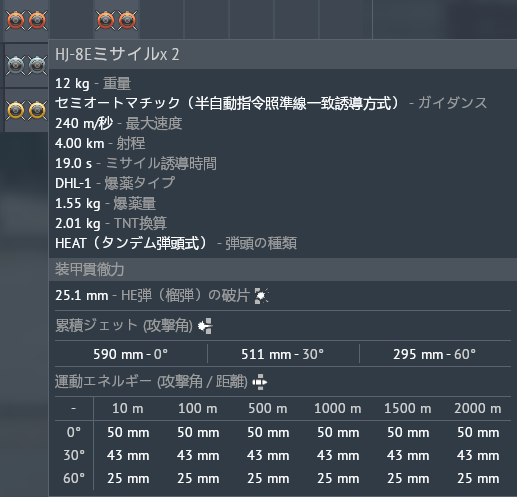This screenshot has width=517, height=497.
Task: Click the 25.1 mm HE fragment value
Action: click(x=82, y=296)
